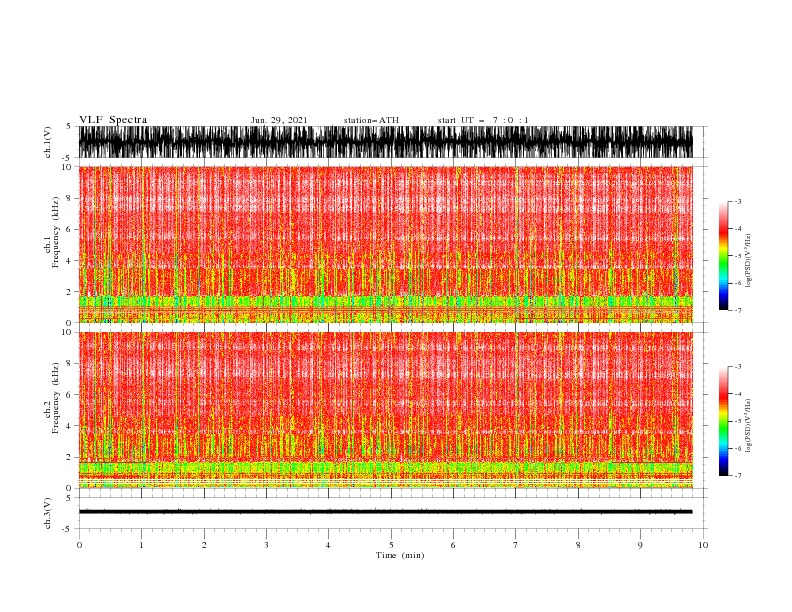Select ch.2 color bar "log(PSD)(V²/Hz)" label
The image size is (792, 612).
pyautogui.click(x=748, y=426)
